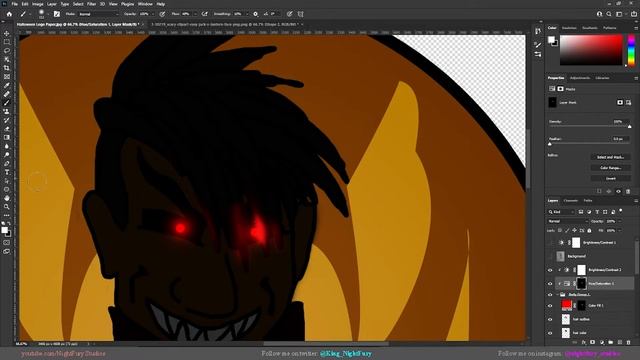Click the Color Range button
This screenshot has width=640, height=360.
(x=611, y=168)
